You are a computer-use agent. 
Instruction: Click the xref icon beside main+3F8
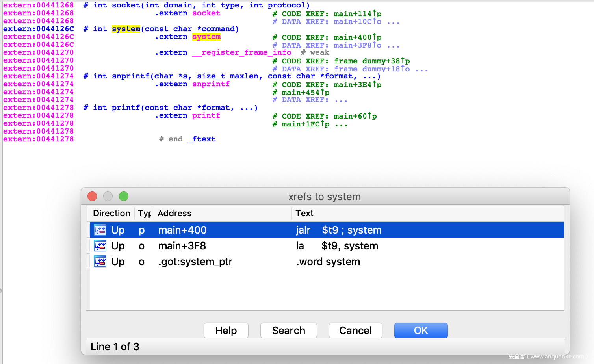click(x=100, y=246)
